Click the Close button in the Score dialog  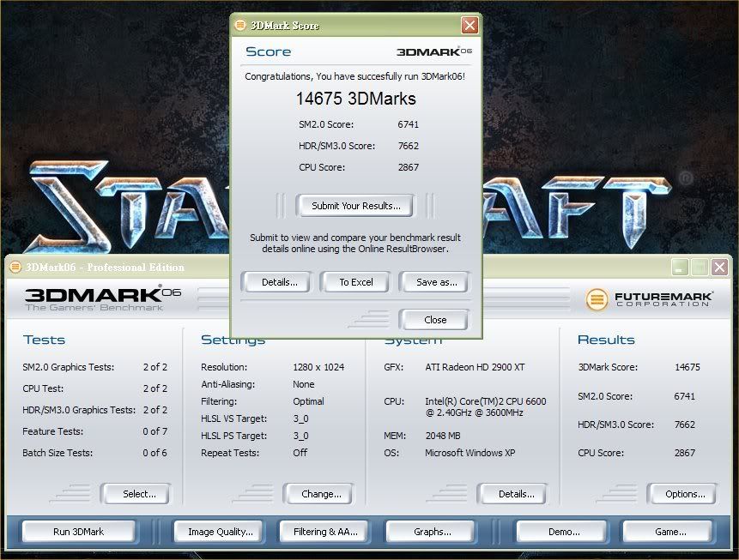coord(434,320)
